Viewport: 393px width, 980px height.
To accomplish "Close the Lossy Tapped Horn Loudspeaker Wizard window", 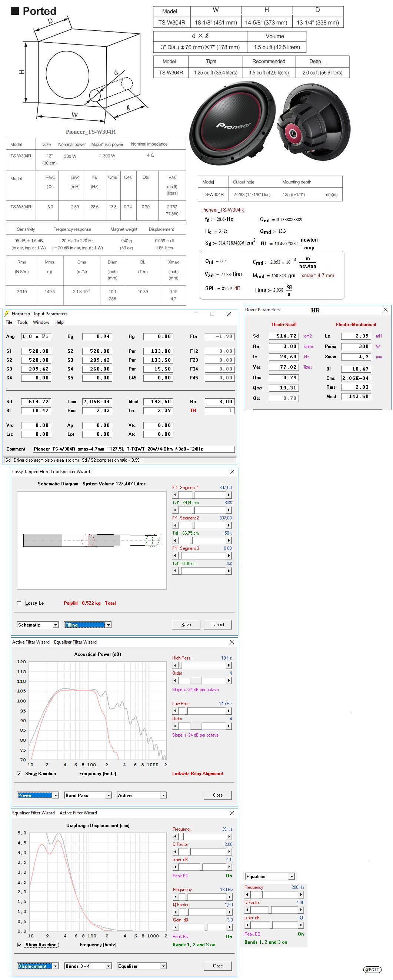I will (x=232, y=471).
